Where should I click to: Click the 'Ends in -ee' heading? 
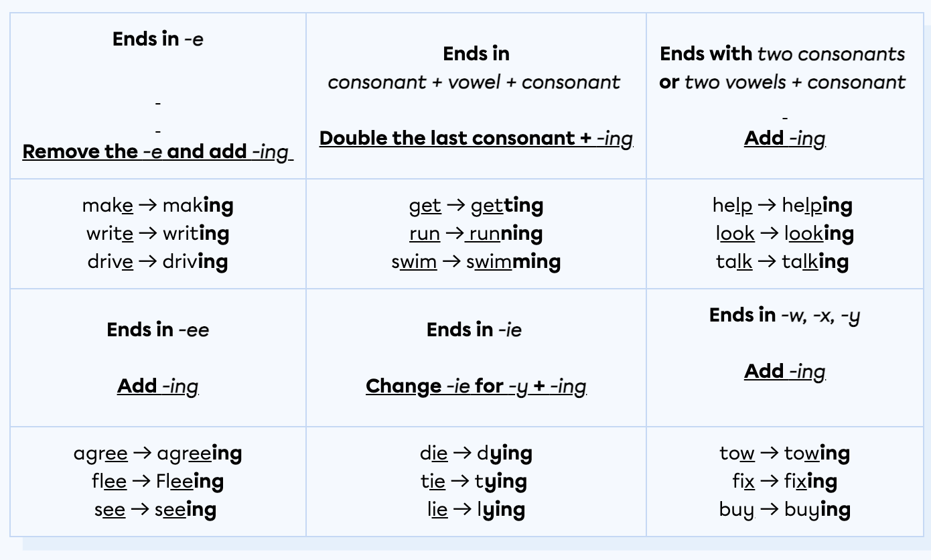pos(158,330)
